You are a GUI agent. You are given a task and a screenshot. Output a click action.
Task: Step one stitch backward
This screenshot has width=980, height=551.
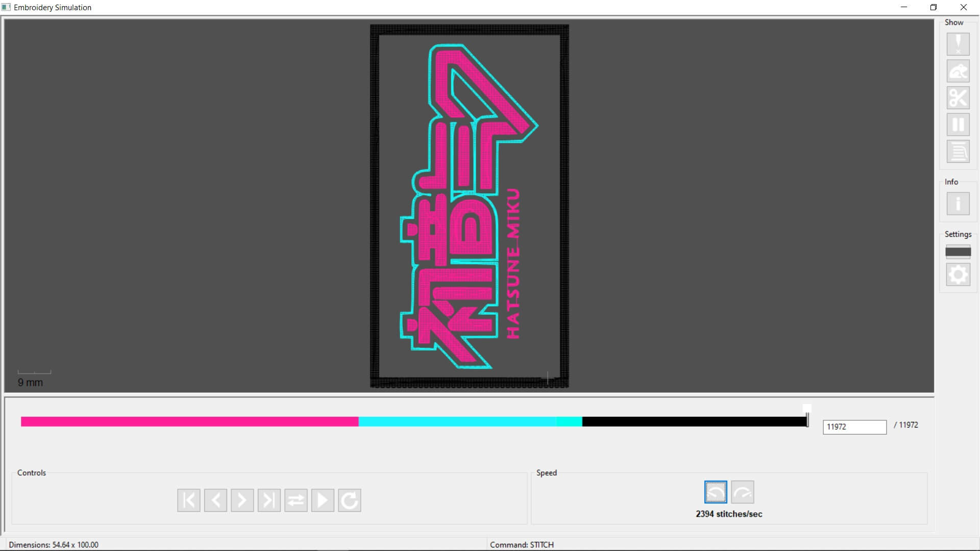pos(215,500)
